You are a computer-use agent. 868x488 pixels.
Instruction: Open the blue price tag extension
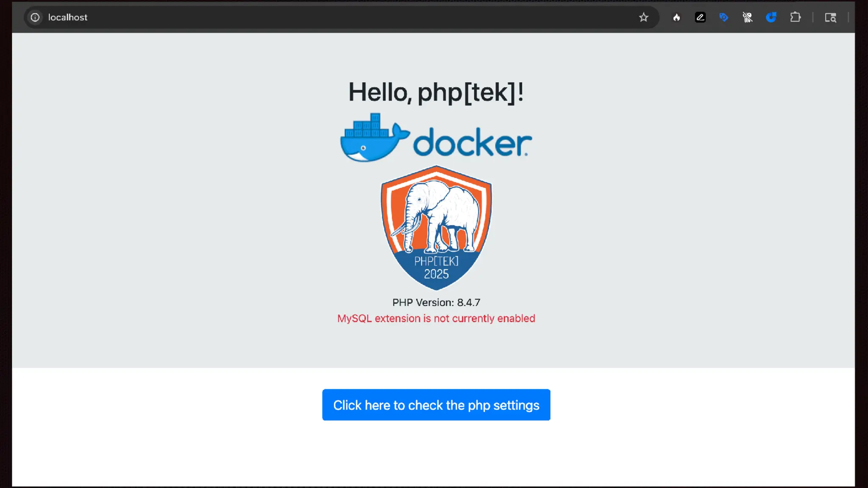click(x=723, y=17)
